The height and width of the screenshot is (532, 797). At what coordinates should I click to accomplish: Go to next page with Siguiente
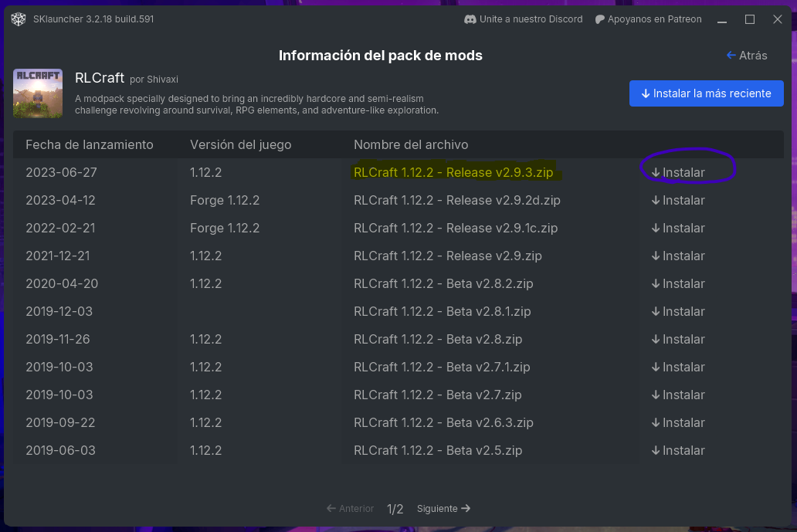[444, 509]
